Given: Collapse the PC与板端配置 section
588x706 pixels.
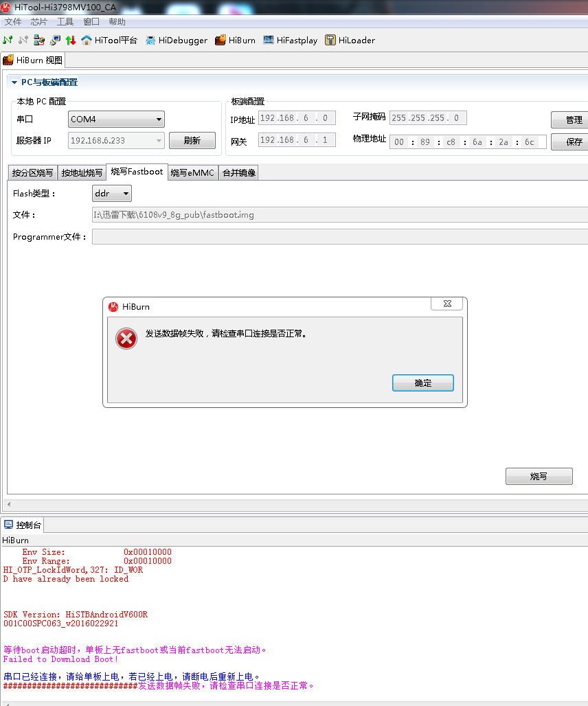Looking at the screenshot, I should [14, 82].
